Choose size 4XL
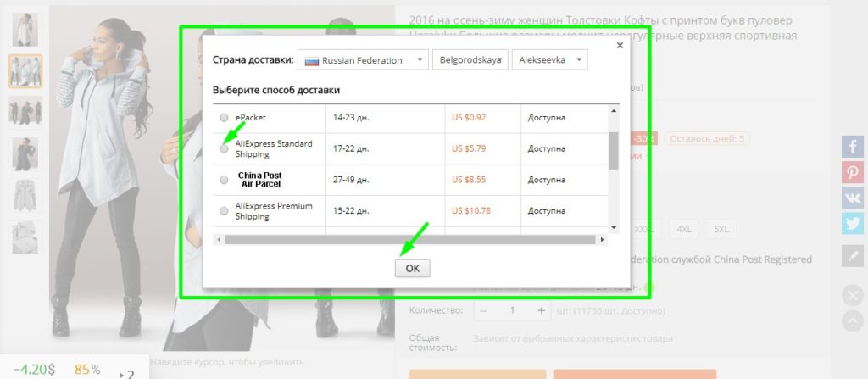Viewport: 868px width, 379px height. (x=684, y=229)
